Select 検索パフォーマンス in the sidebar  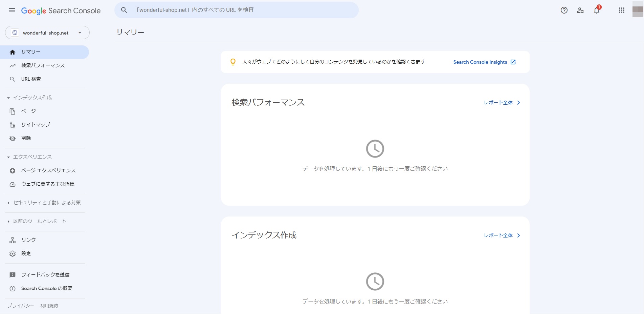coord(43,65)
